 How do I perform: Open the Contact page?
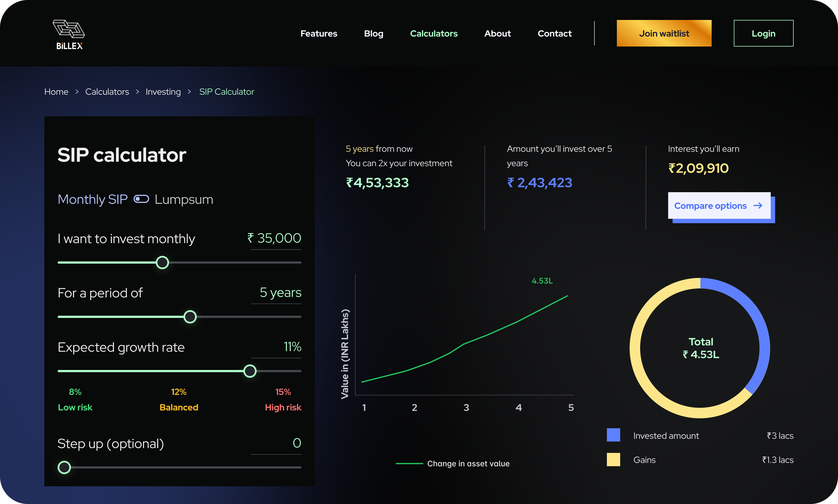point(554,33)
